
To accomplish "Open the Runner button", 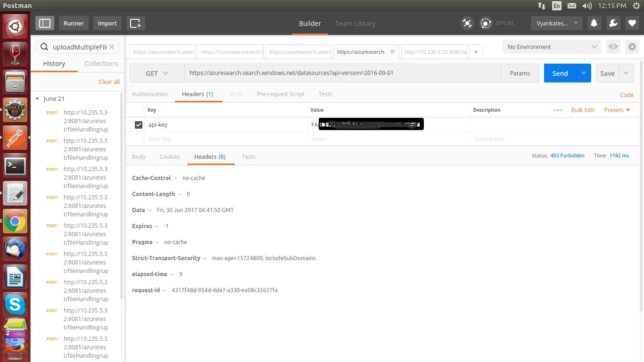I will click(74, 23).
